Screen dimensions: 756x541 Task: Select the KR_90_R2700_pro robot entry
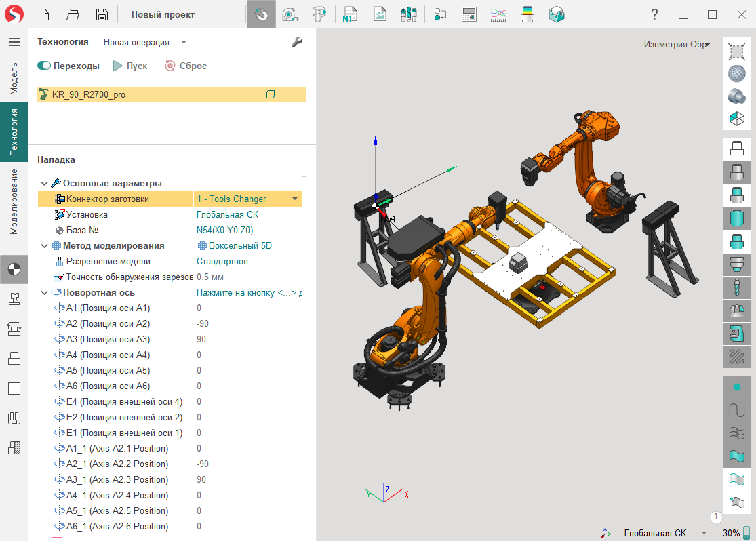88,95
